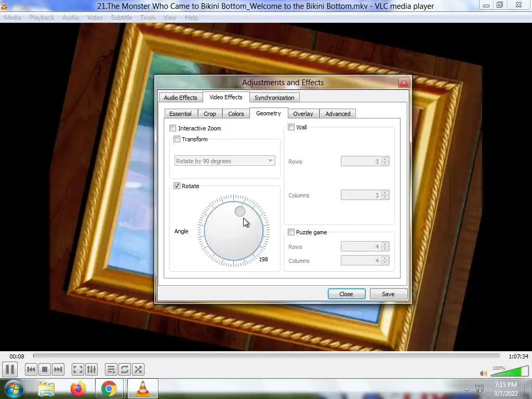Decrease Wall Columns stepper down arrow
The height and width of the screenshot is (399, 532).
point(385,197)
